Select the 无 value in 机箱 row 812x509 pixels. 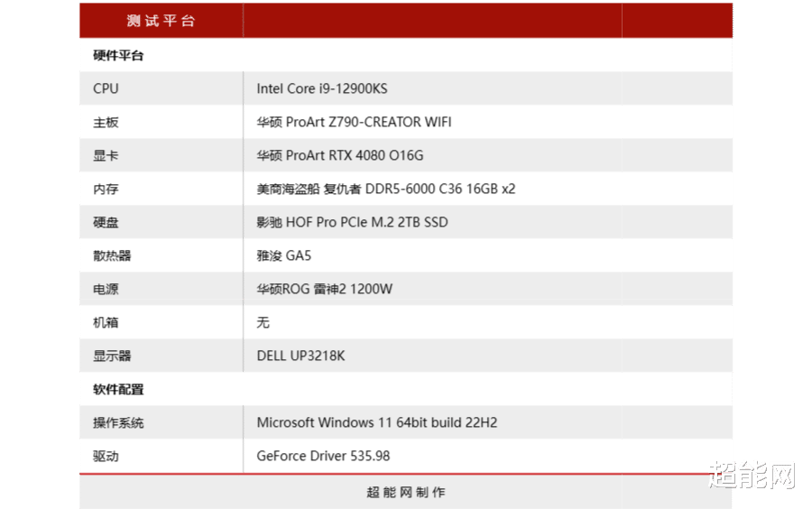(263, 322)
